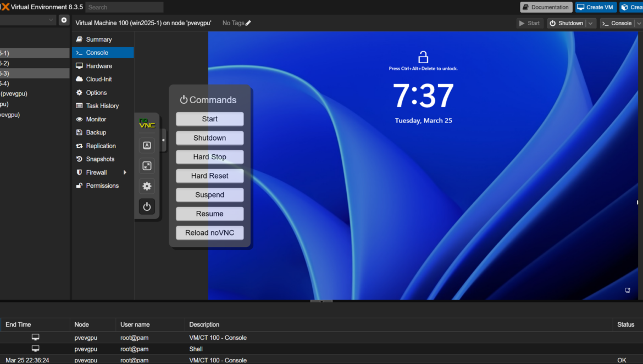This screenshot has height=364, width=643.
Task: Sort tasks by Description column
Action: (x=398, y=324)
